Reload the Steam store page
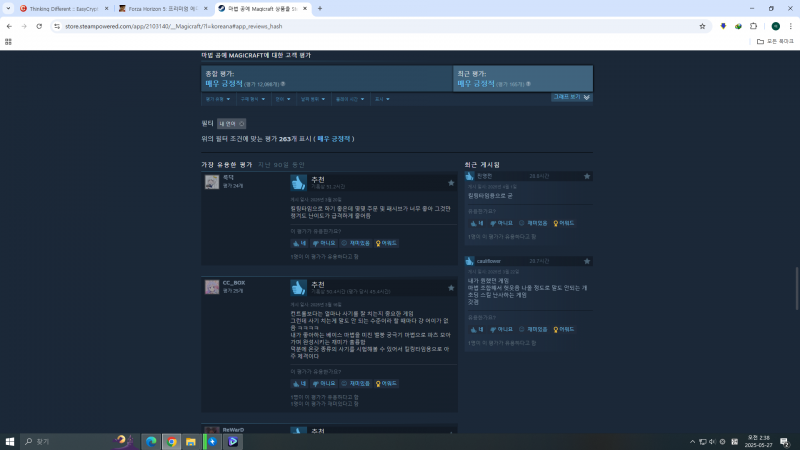 click(39, 26)
